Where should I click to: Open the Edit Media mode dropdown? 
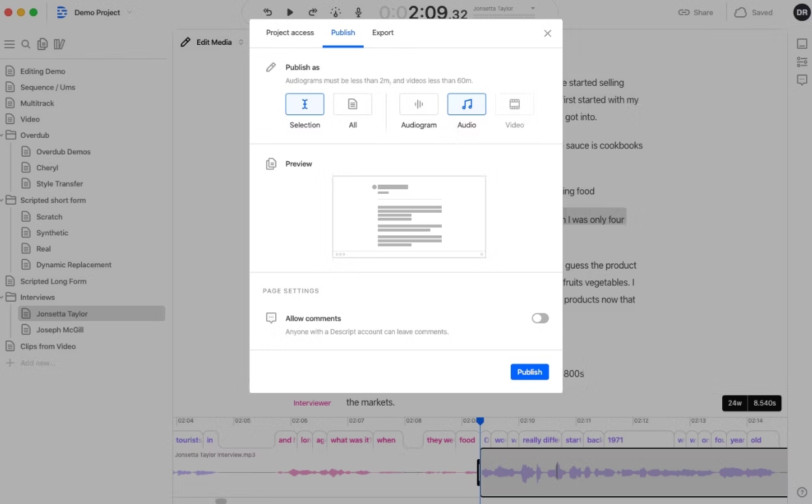pyautogui.click(x=212, y=42)
